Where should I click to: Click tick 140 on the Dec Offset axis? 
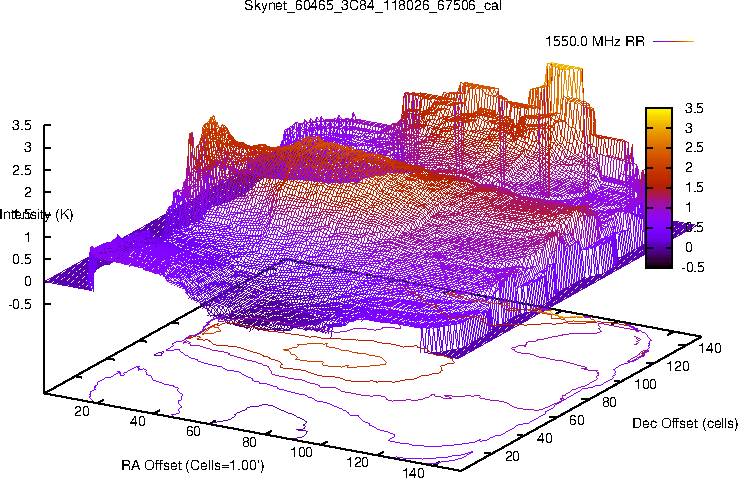click(710, 348)
